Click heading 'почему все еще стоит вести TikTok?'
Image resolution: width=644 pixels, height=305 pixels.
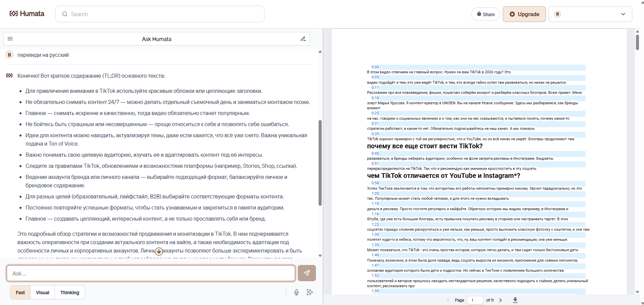[425, 146]
